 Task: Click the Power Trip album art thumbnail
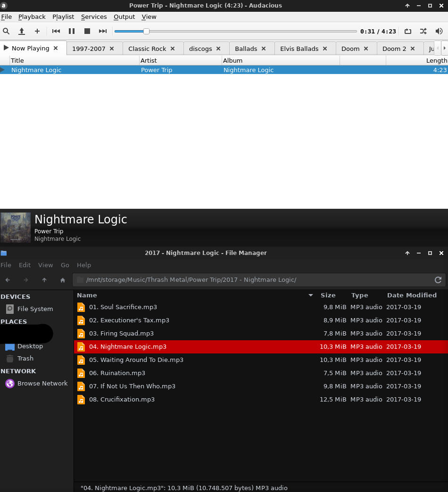click(16, 228)
